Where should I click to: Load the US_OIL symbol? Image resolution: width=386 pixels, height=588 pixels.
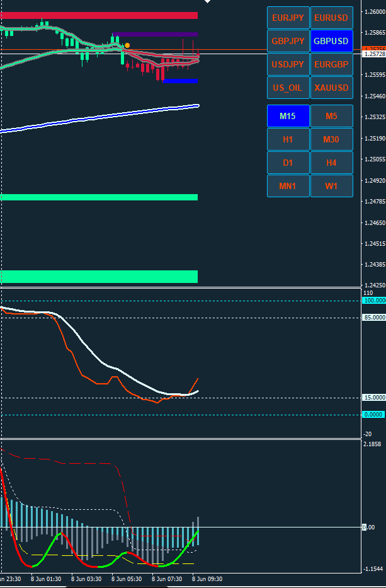click(x=288, y=88)
